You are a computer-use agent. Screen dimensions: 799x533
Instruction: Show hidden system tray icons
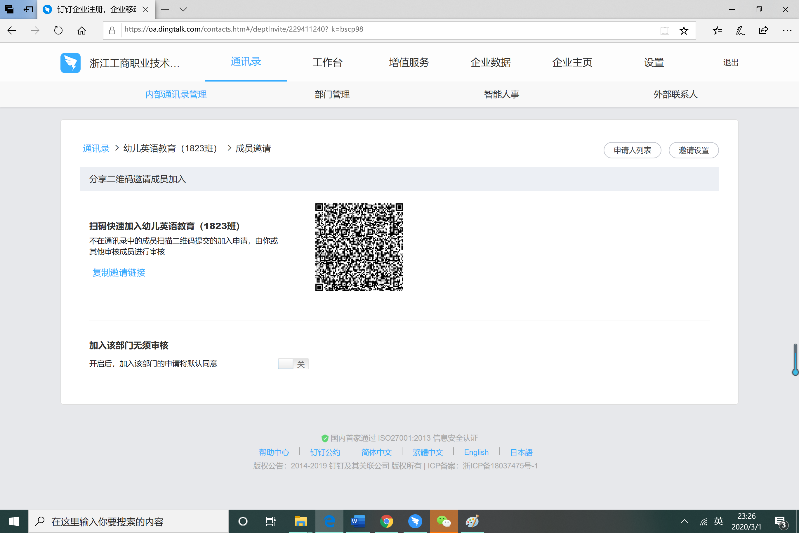coord(684,522)
